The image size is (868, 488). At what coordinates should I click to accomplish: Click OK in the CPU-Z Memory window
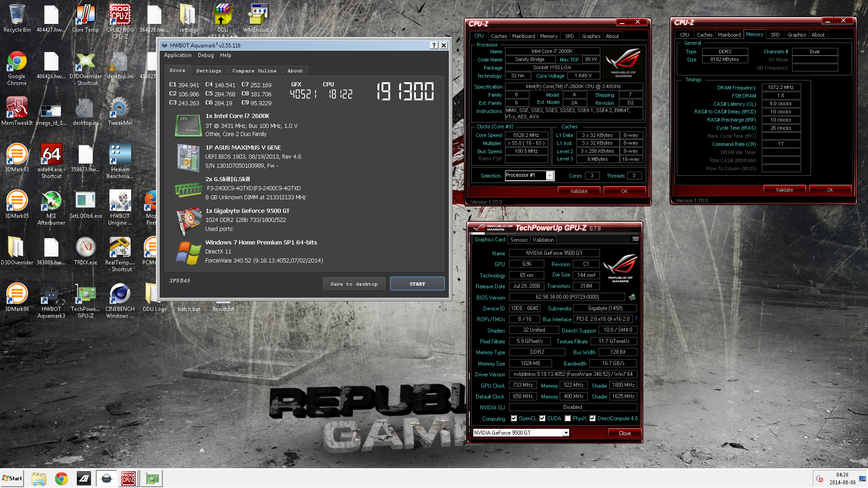point(830,190)
